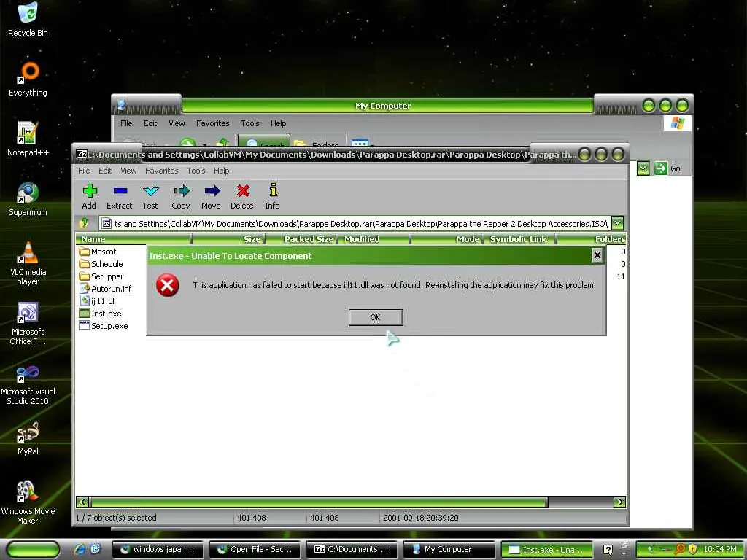Open View menu in My Computer window
Screen dimensions: 747x560
(177, 122)
